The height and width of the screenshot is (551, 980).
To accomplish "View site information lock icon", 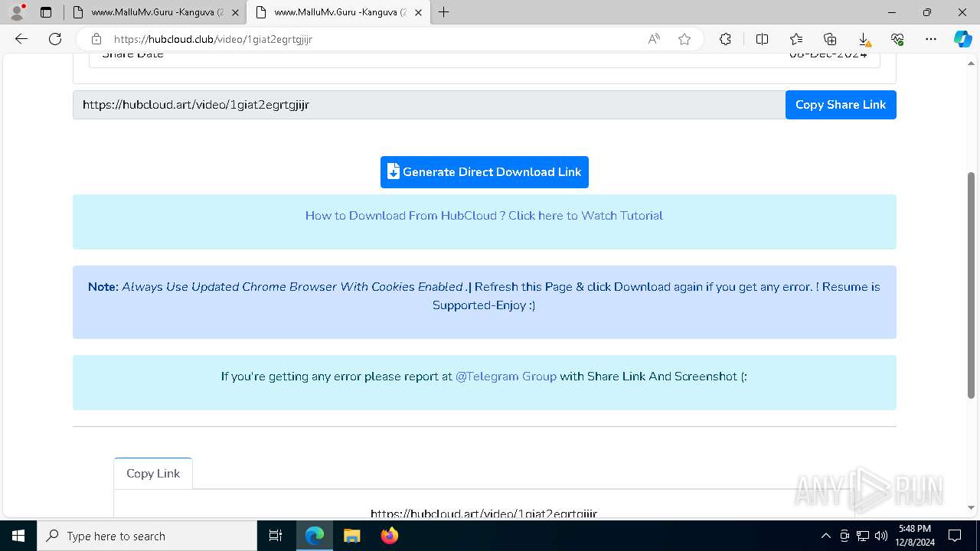I will coord(96,39).
